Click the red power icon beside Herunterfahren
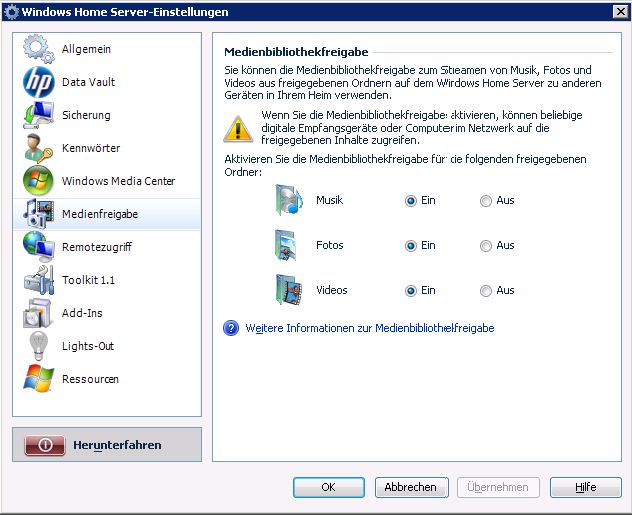This screenshot has height=515, width=632. [45, 445]
